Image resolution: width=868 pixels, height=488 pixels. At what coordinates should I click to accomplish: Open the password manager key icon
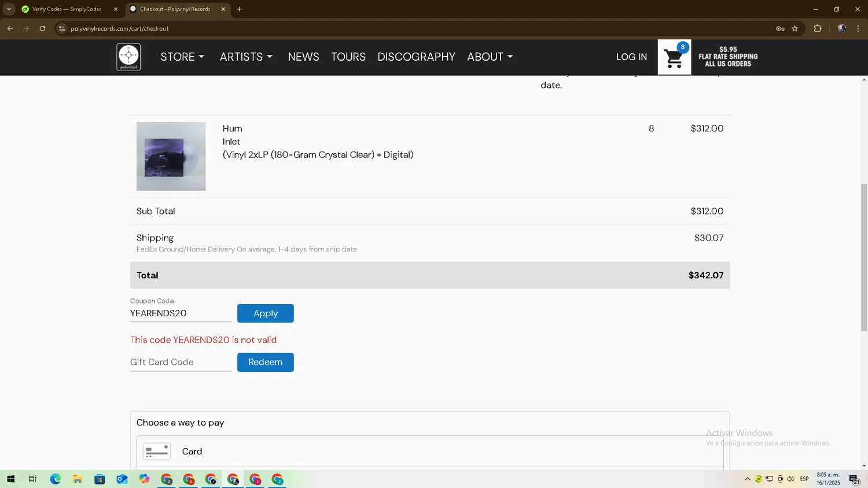780,28
